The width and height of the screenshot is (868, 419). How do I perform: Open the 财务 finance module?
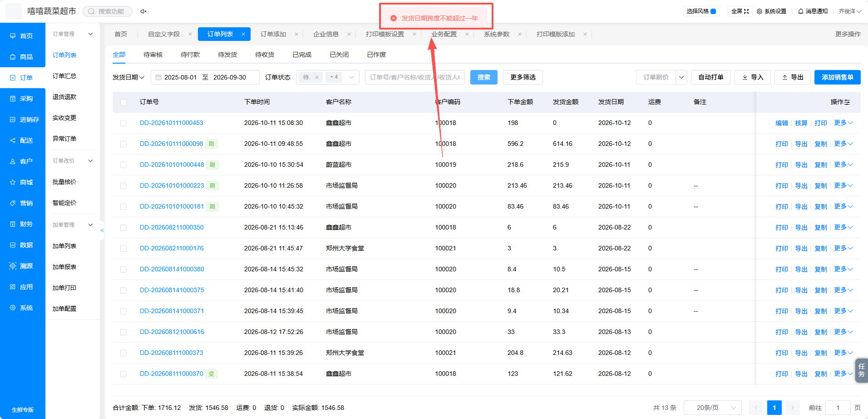[x=23, y=224]
